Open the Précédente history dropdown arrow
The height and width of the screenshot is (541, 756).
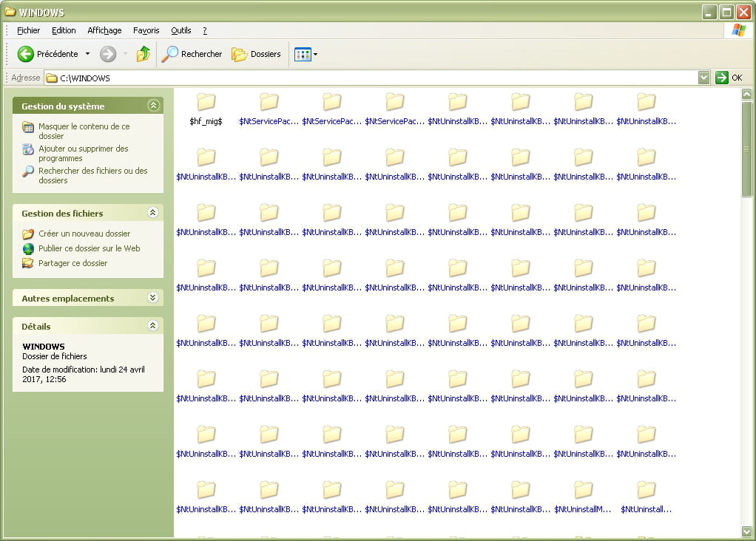[87, 54]
